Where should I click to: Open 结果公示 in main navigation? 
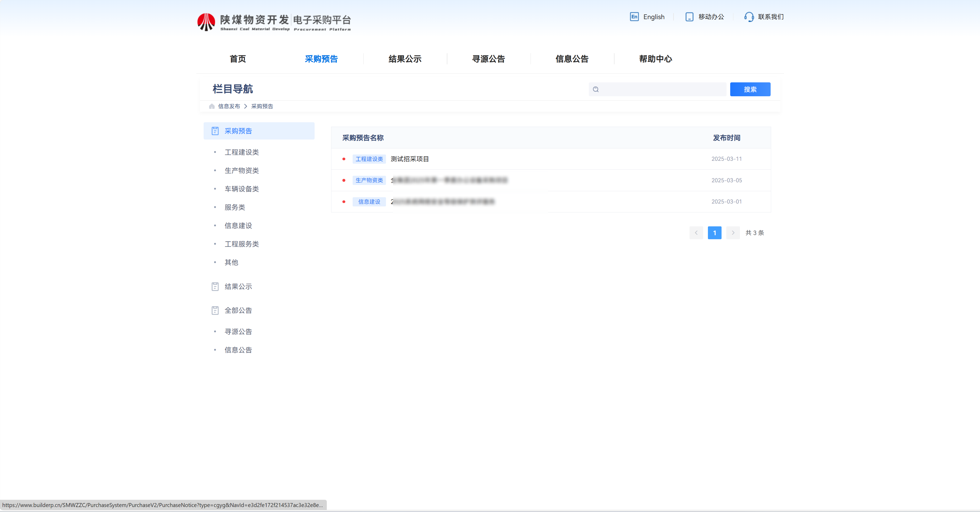[x=405, y=59]
